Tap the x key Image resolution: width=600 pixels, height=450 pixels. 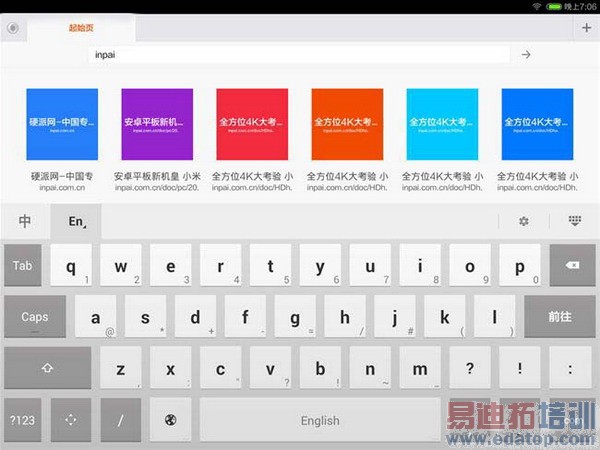pos(171,368)
